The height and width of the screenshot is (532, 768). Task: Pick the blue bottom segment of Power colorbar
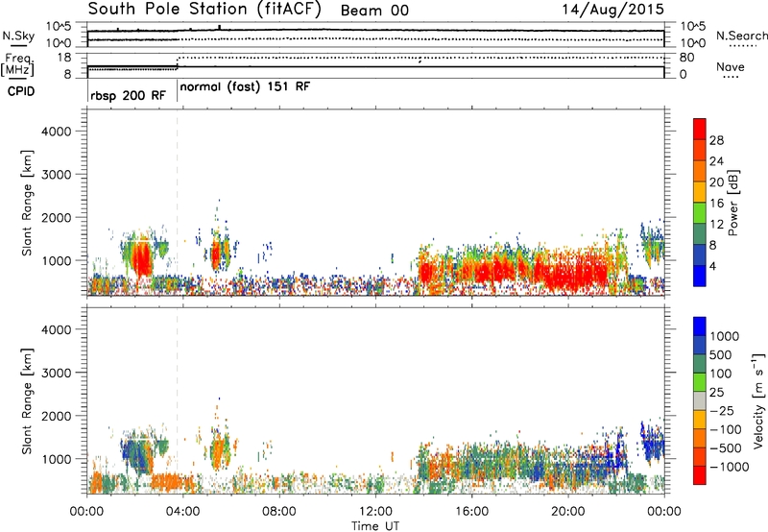tap(700, 276)
